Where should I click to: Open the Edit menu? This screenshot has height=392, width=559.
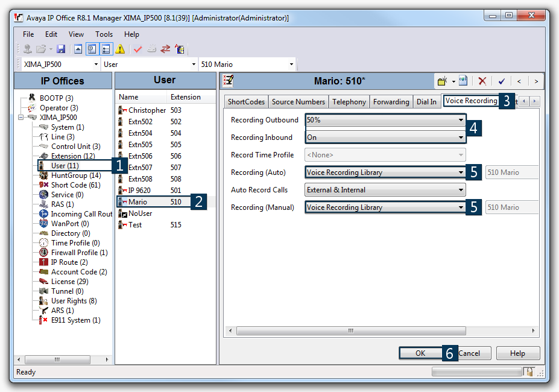51,34
